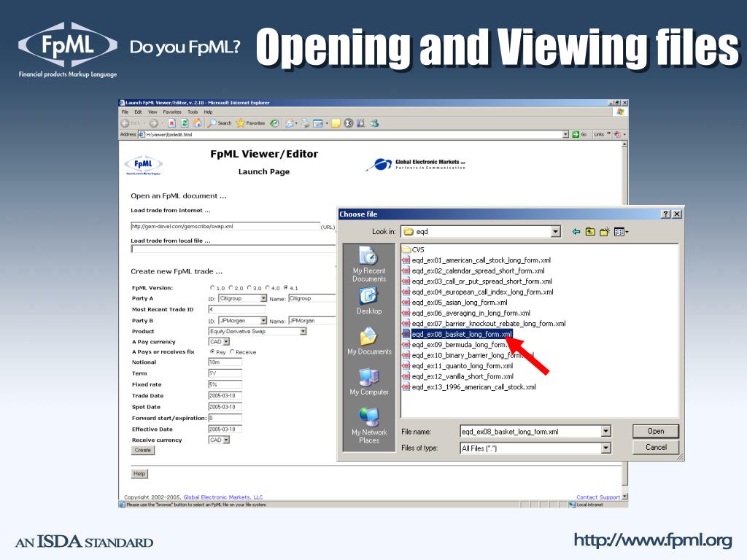Select FpML version 4.1 radio
The width and height of the screenshot is (747, 560).
[x=286, y=287]
